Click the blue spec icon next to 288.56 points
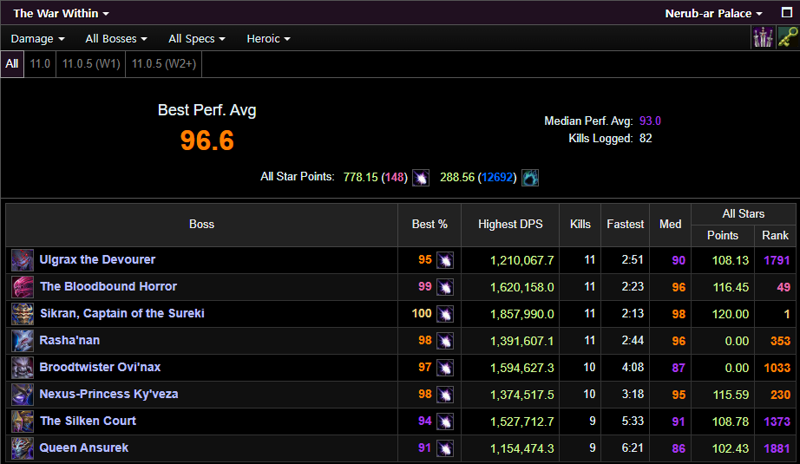Image resolution: width=800 pixels, height=464 pixels. coord(530,178)
